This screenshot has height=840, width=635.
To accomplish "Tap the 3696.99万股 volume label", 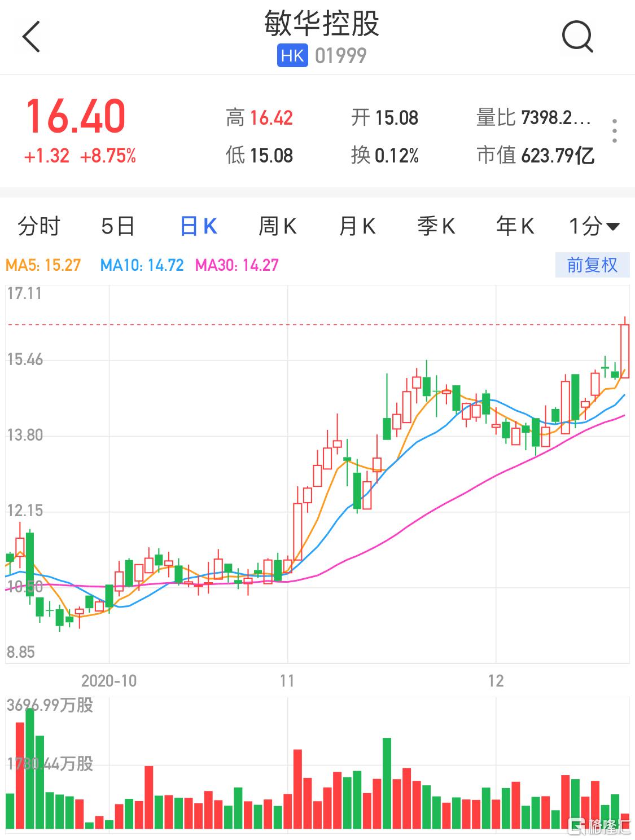I will coord(50,705).
